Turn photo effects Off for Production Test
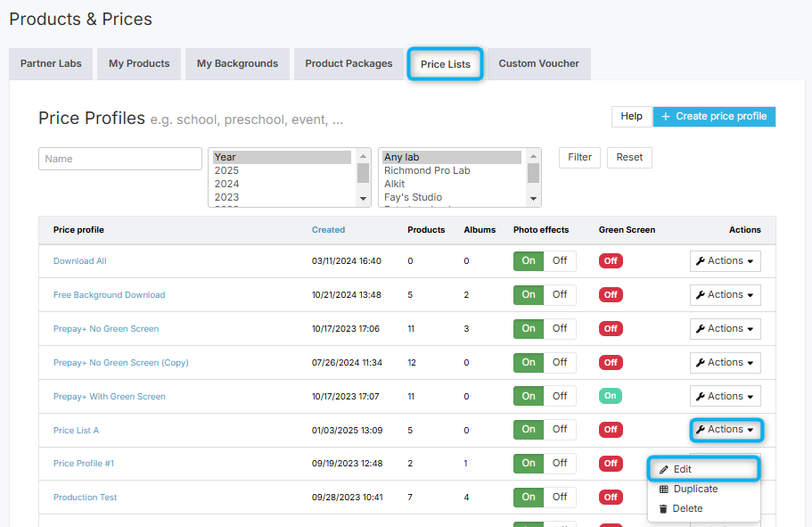Screen dimensions: 812x527 click(560, 497)
